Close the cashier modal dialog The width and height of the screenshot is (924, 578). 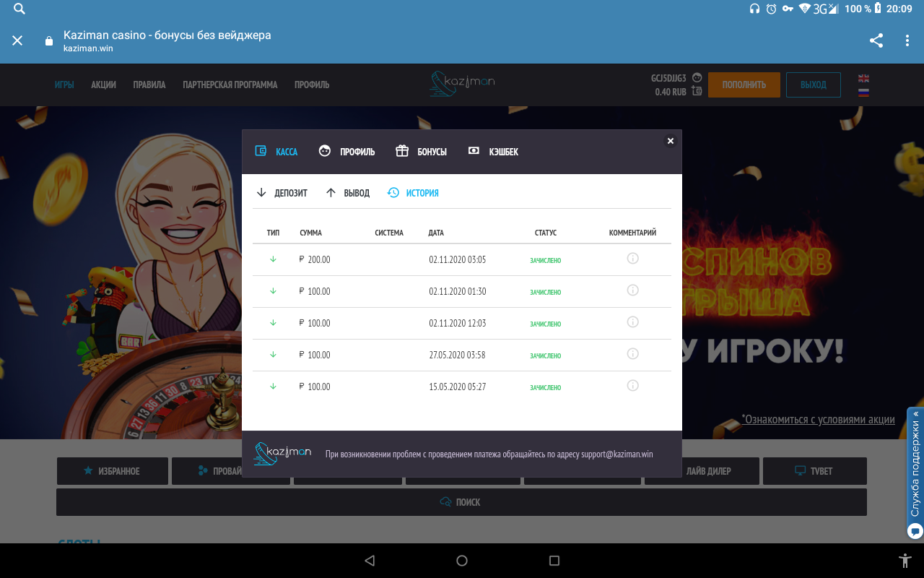click(x=670, y=141)
